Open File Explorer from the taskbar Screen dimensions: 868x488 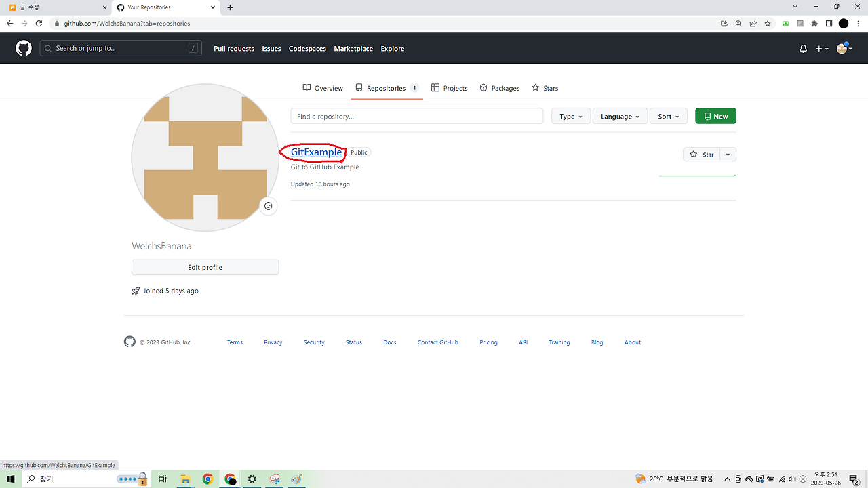tap(185, 479)
